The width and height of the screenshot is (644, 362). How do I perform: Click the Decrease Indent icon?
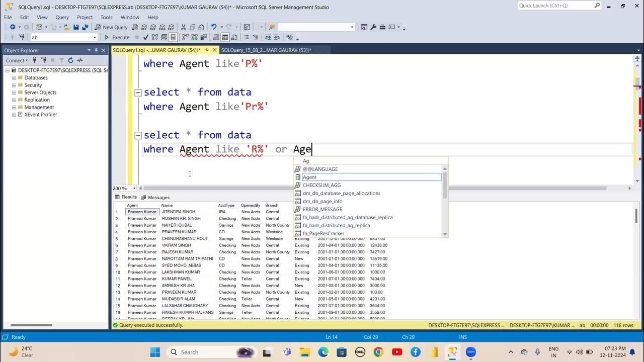(x=268, y=37)
